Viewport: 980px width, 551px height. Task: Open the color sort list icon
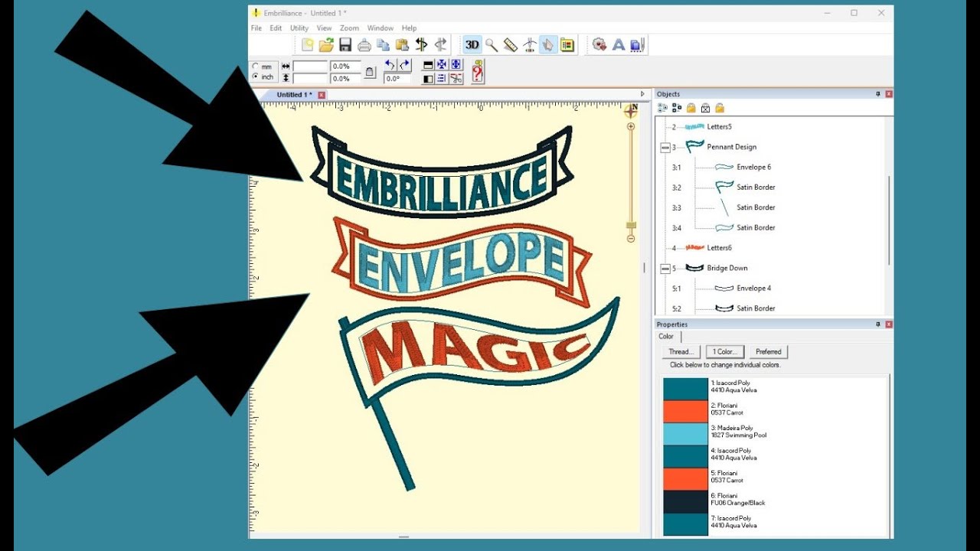click(567, 45)
